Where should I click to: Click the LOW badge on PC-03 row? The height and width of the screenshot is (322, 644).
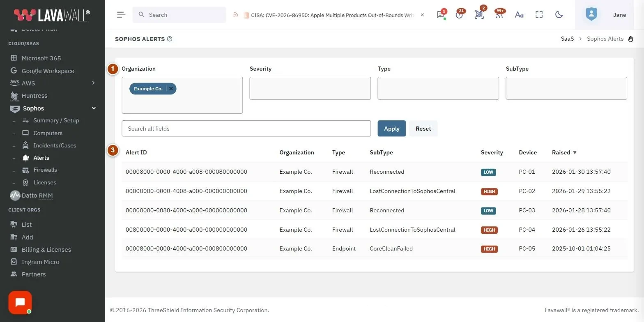(488, 211)
